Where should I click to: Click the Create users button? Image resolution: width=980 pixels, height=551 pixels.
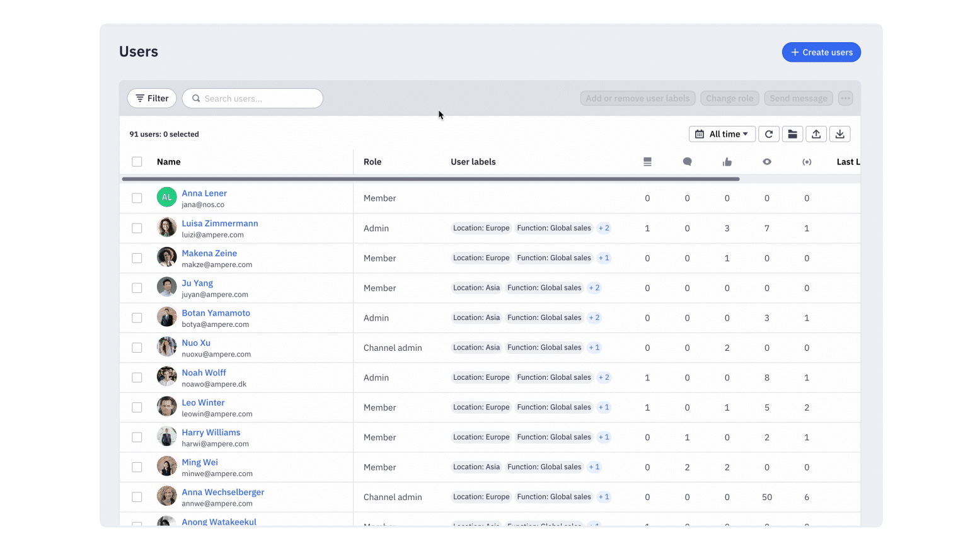point(821,52)
